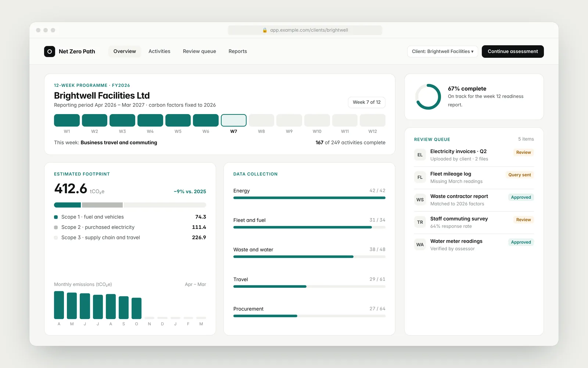Click the TR avatar for Staff commuting survey

coord(420,222)
